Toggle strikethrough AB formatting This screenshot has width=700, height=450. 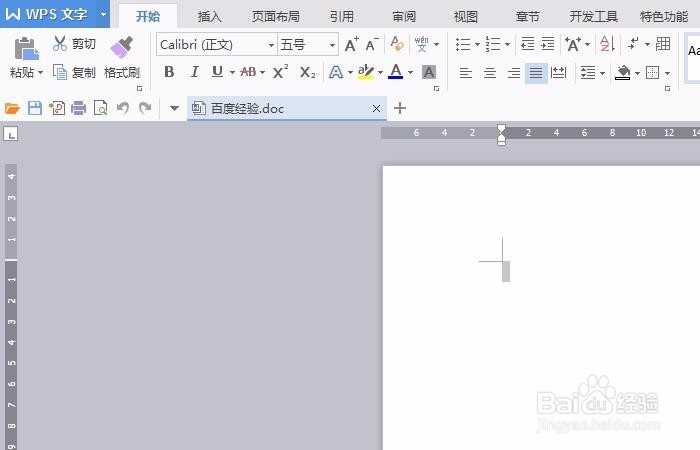tap(248, 72)
